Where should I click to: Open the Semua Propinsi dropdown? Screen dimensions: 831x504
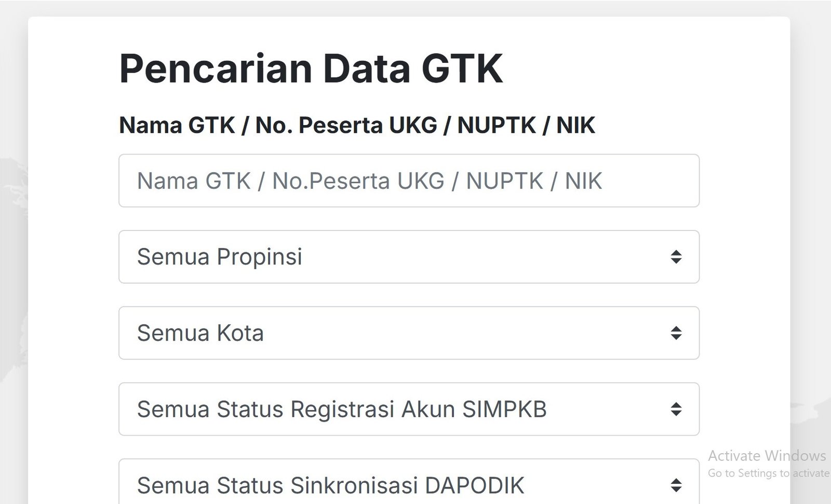click(x=408, y=257)
